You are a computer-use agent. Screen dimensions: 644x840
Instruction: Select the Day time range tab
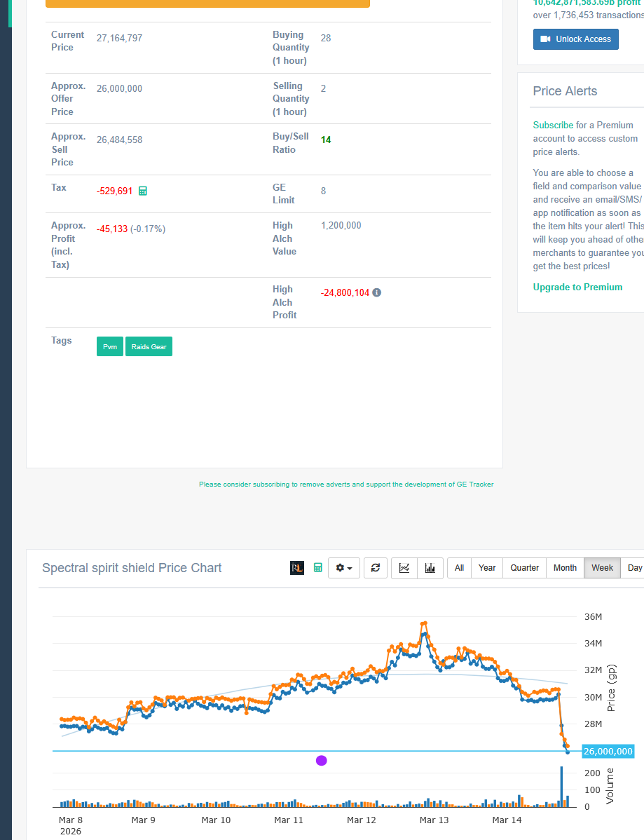click(633, 568)
